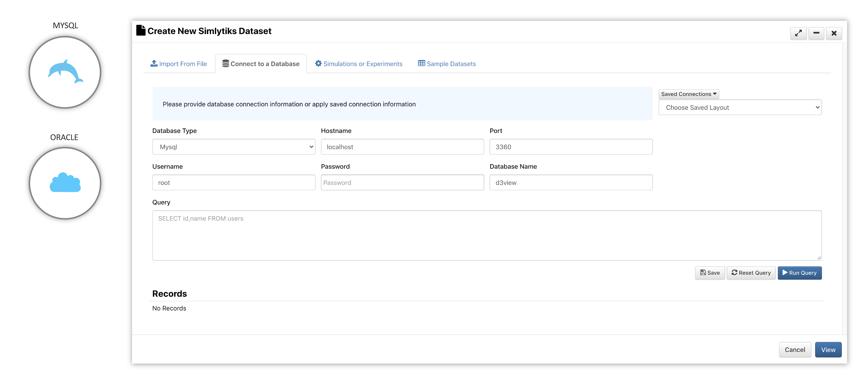
Task: Open the Import From File tab
Action: click(x=179, y=64)
